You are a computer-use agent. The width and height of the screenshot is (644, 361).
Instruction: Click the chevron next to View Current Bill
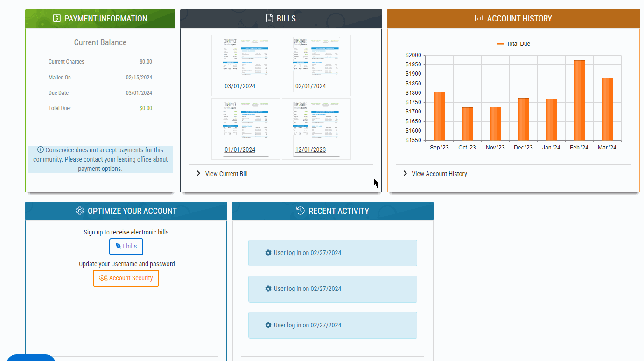[x=198, y=173]
